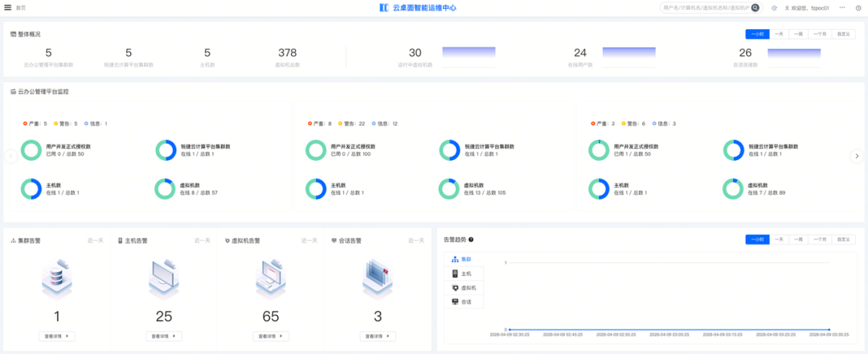Click the 在线用户数 mini trend chart
The height and width of the screenshot is (354, 868).
628,57
